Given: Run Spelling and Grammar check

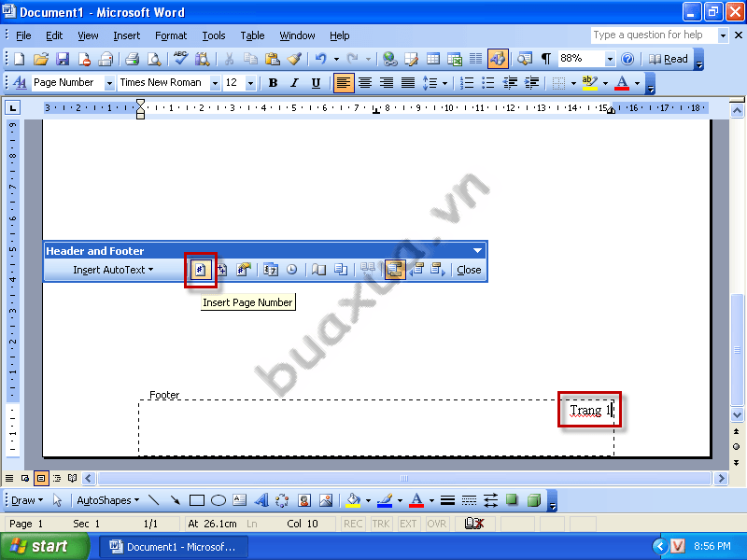Looking at the screenshot, I should point(180,59).
